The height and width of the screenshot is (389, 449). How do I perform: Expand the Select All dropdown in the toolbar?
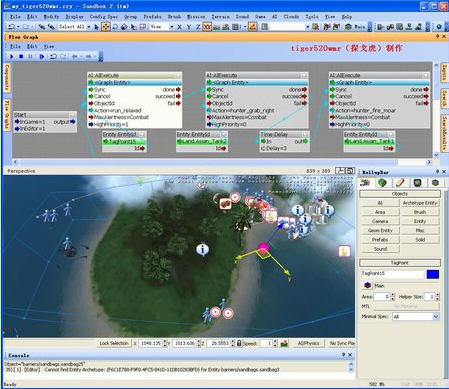[89, 27]
